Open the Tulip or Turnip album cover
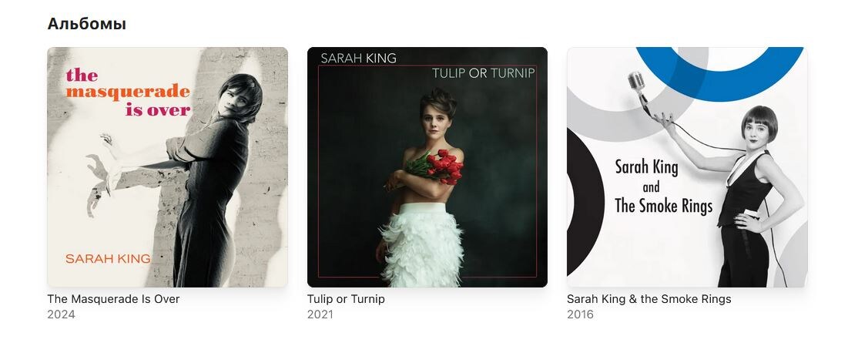Viewport: 868px width, 353px height. pyautogui.click(x=427, y=166)
